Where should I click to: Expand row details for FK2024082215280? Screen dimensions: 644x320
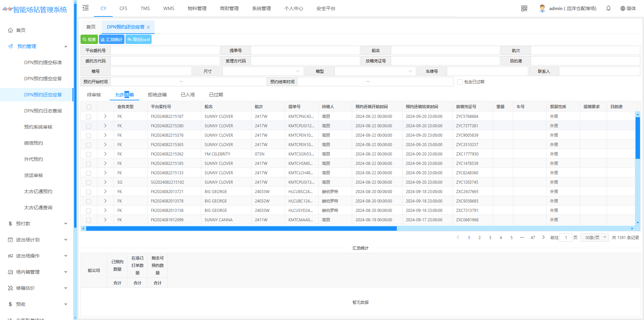(x=105, y=126)
